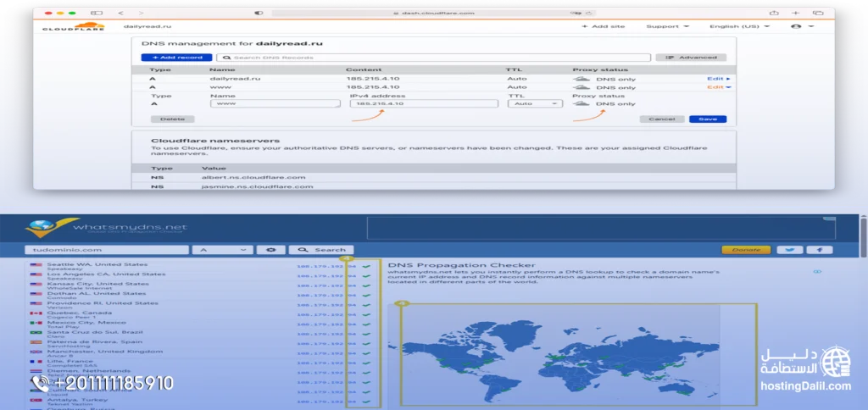Go forward with Safari's forward arrow
868x410 pixels.
click(142, 13)
